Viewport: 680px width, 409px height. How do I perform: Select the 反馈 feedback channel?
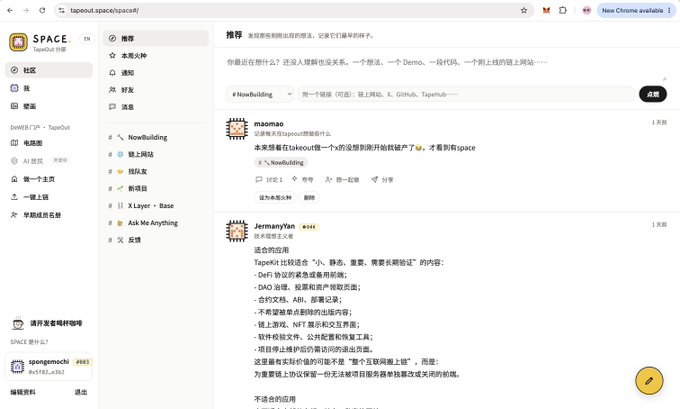(x=155, y=240)
